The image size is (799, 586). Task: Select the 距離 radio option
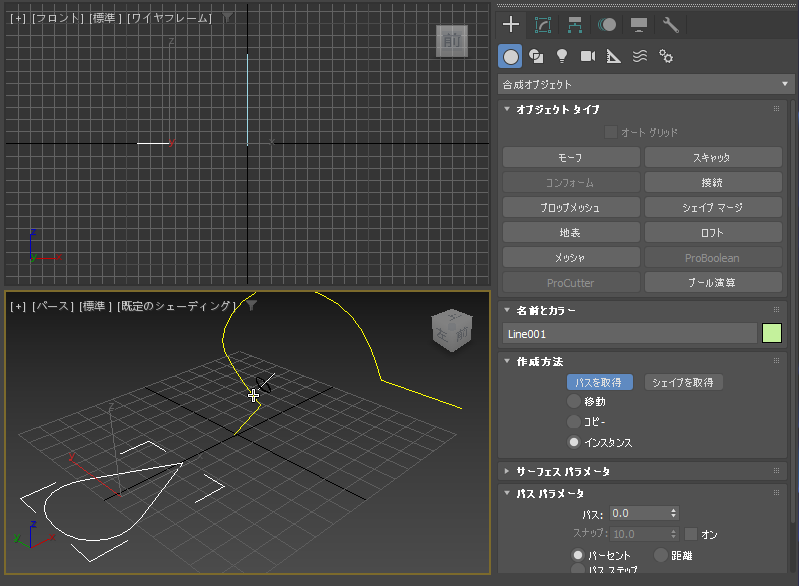661,555
